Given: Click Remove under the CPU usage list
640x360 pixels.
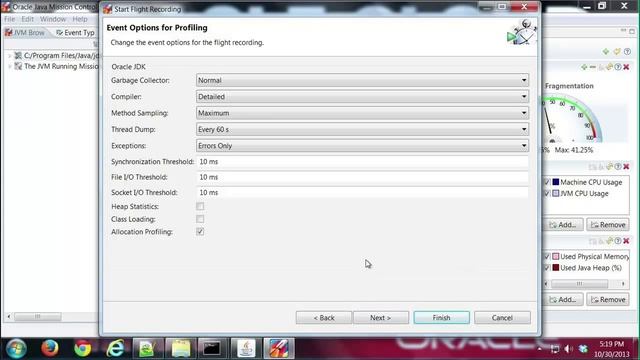Looking at the screenshot, I should click(x=608, y=225).
